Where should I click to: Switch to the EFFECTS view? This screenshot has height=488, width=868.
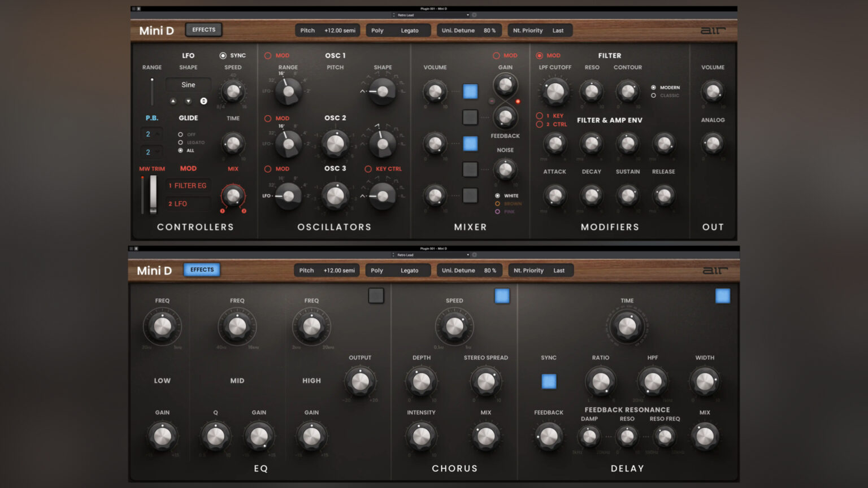click(203, 29)
